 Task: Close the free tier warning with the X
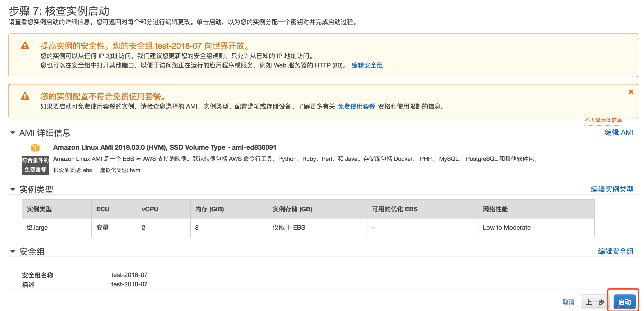point(631,92)
